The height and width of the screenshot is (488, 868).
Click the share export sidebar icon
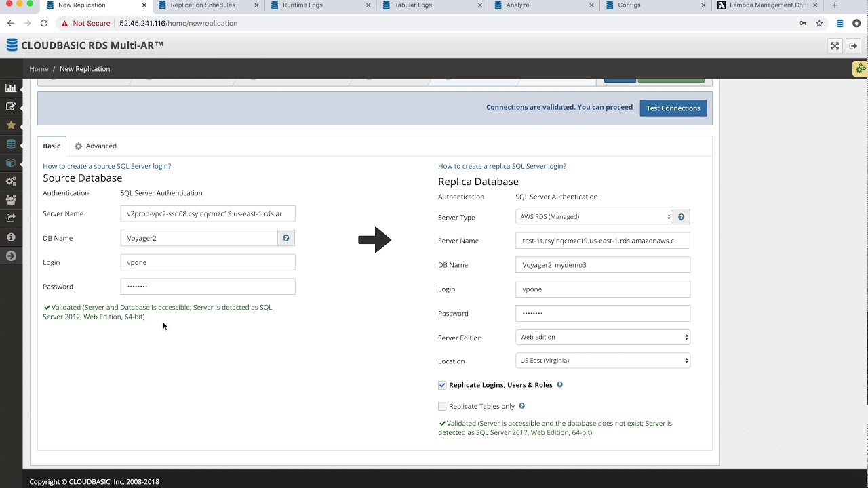coord(11,218)
